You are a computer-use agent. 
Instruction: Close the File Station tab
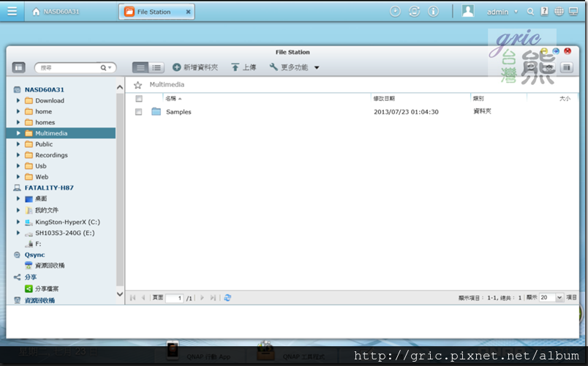(188, 12)
